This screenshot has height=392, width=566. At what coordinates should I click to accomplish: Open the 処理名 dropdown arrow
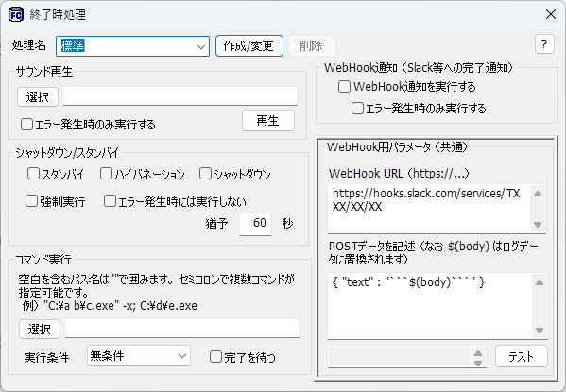tap(201, 46)
